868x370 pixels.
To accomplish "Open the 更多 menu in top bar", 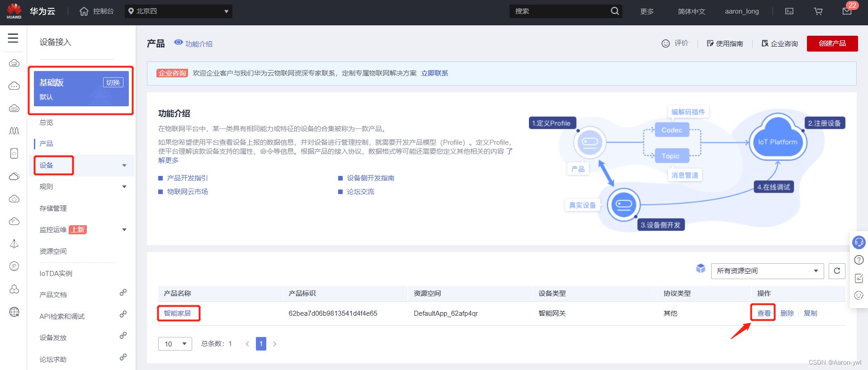I will (647, 11).
